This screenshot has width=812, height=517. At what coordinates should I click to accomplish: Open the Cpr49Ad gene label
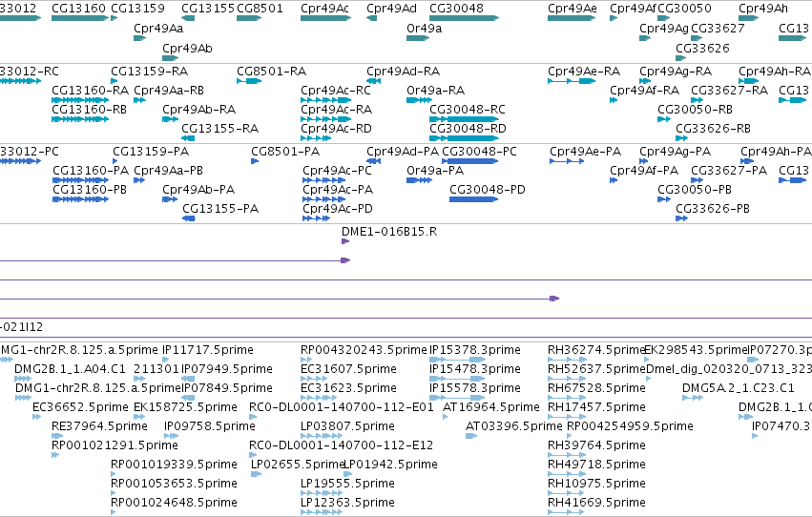[x=391, y=9]
